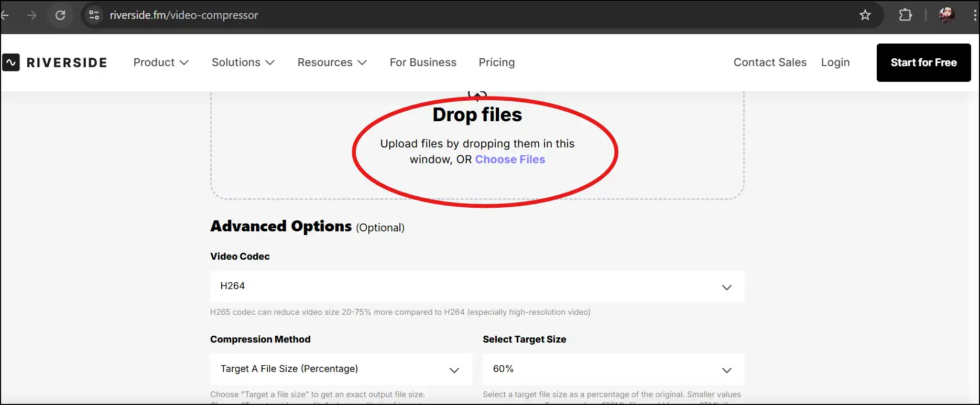Click the Select Target Size label
Viewport: 980px width, 405px height.
(525, 339)
